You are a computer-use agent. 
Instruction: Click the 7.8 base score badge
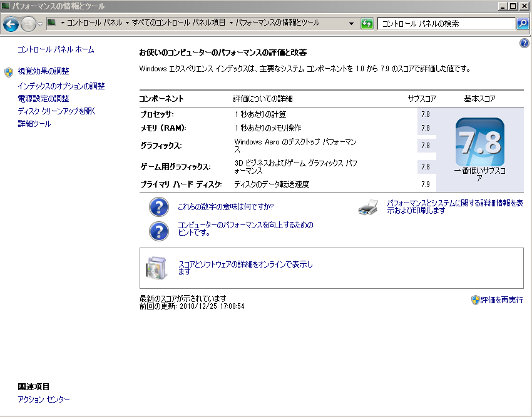[480, 142]
